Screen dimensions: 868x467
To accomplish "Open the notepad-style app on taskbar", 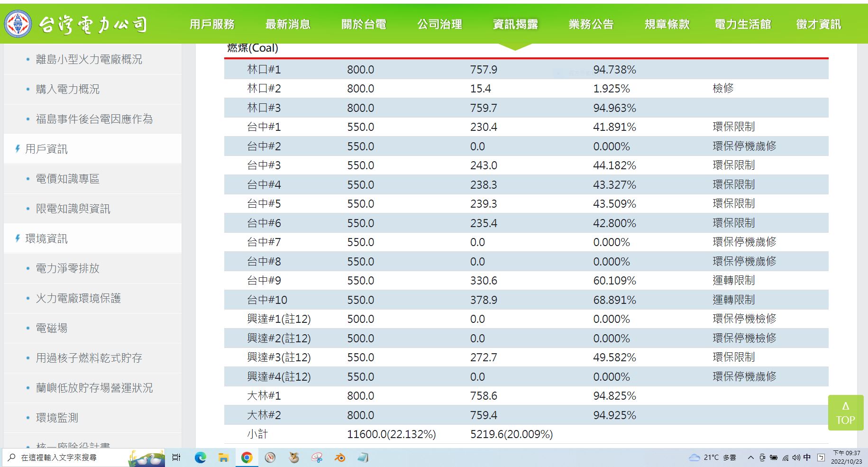I will click(363, 458).
